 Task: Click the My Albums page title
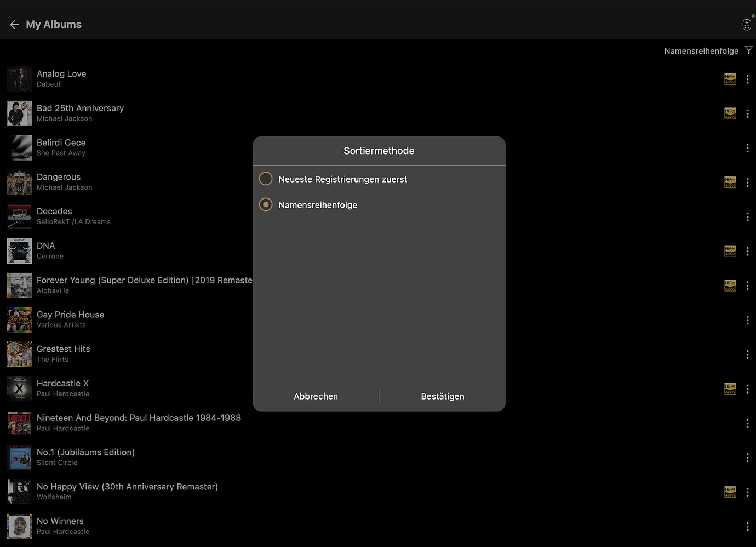(x=54, y=25)
